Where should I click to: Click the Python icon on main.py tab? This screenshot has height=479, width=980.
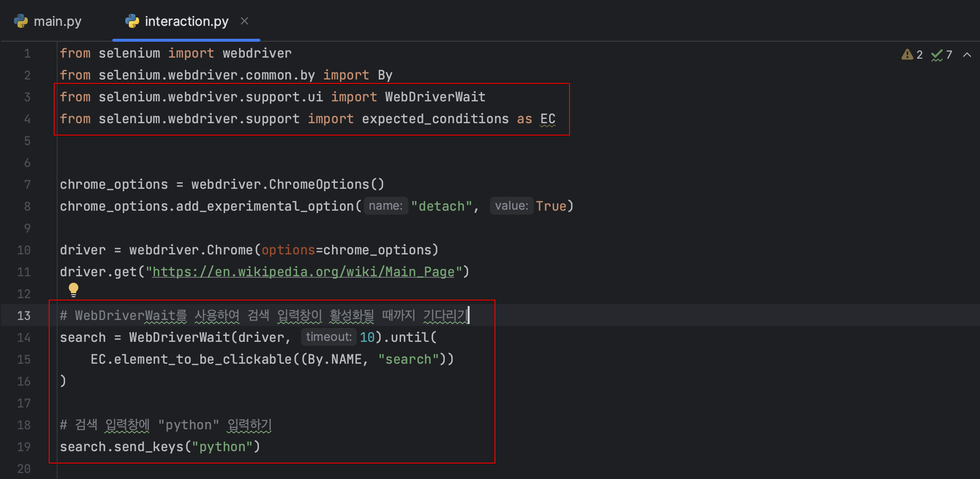pos(21,21)
